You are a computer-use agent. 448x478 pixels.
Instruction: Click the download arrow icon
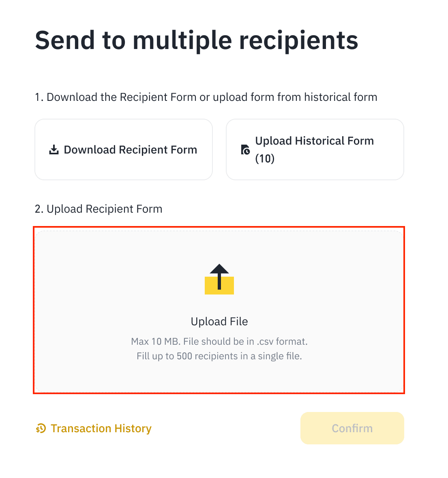(x=54, y=150)
